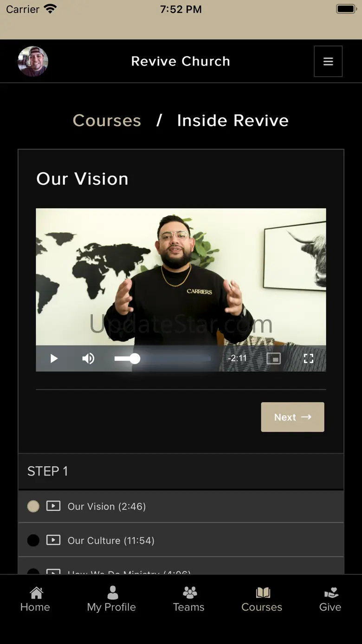Click the video icon beside Our Culture
The width and height of the screenshot is (362, 644).
tap(53, 540)
